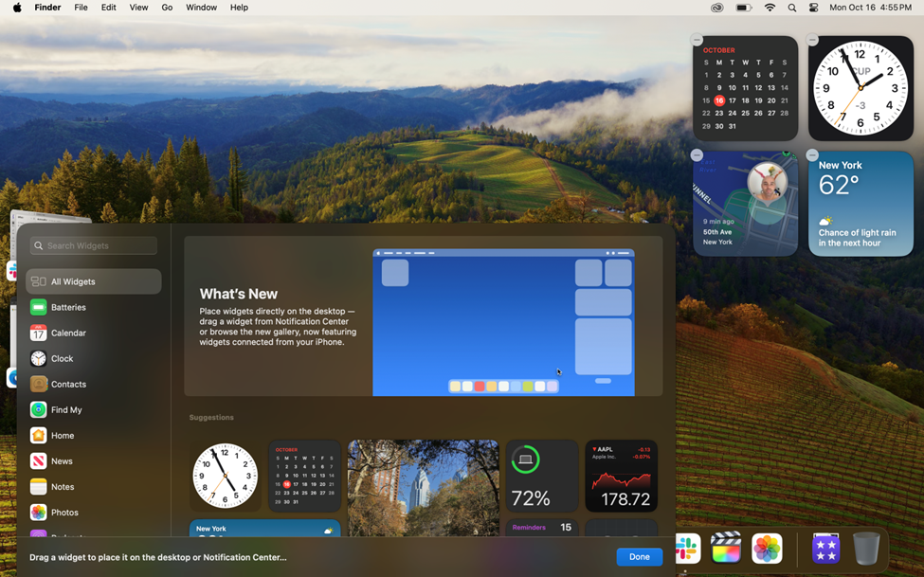Viewport: 924px width, 577px height.
Task: Select the Notes category icon
Action: coord(38,487)
